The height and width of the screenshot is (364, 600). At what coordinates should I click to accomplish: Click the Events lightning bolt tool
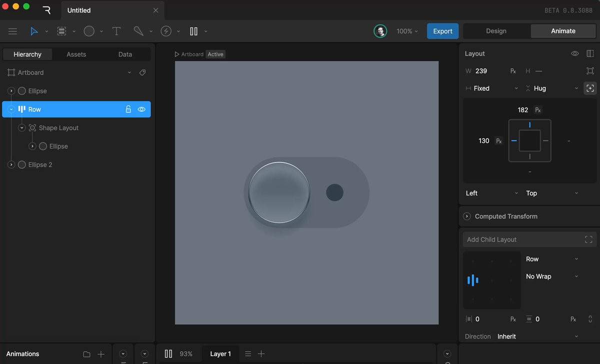(166, 31)
